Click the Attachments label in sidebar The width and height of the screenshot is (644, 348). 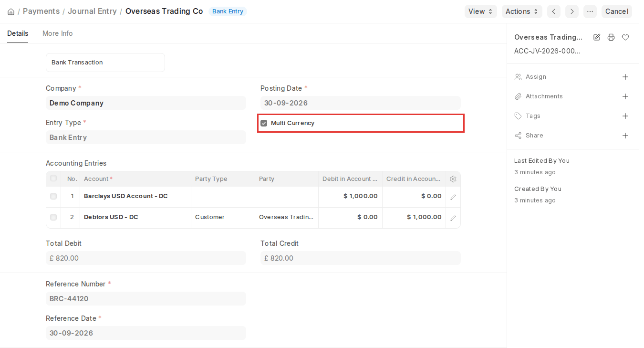tap(544, 96)
